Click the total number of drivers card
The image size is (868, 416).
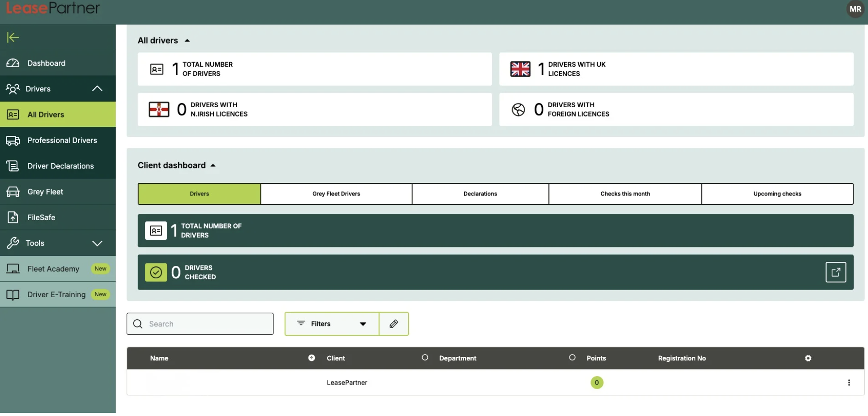(315, 69)
